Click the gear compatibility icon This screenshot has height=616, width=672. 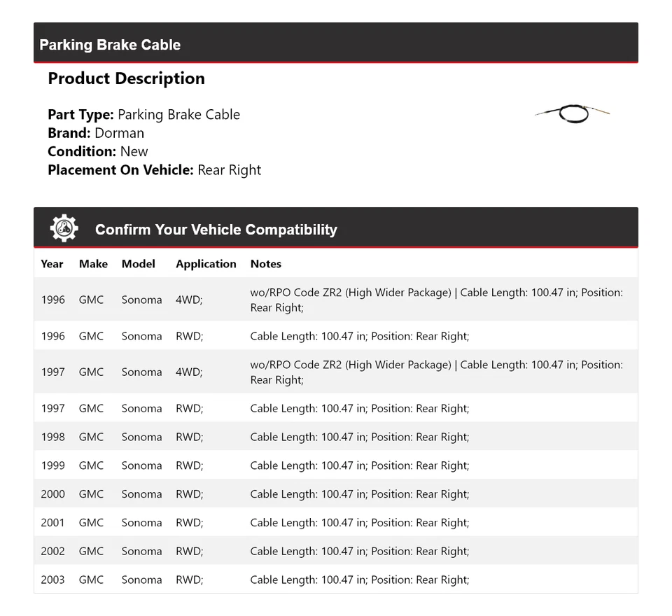coord(64,229)
